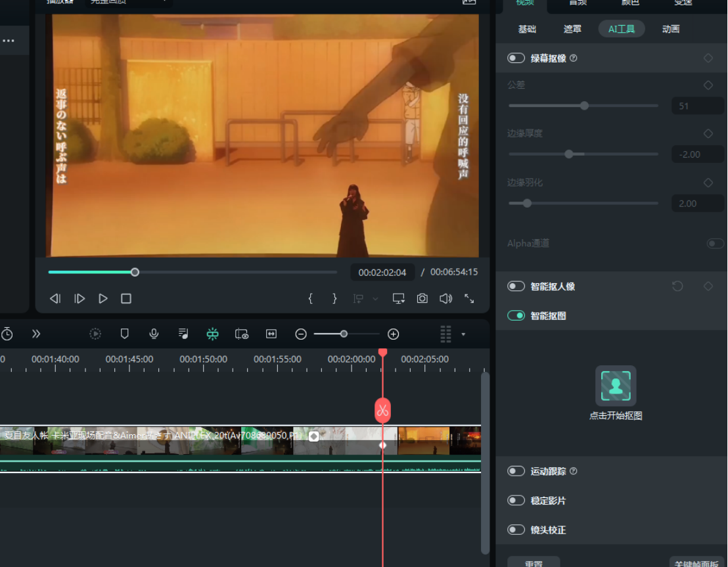728x567 pixels.
Task: Turn on the 智能抠人像 toggle
Action: point(516,286)
